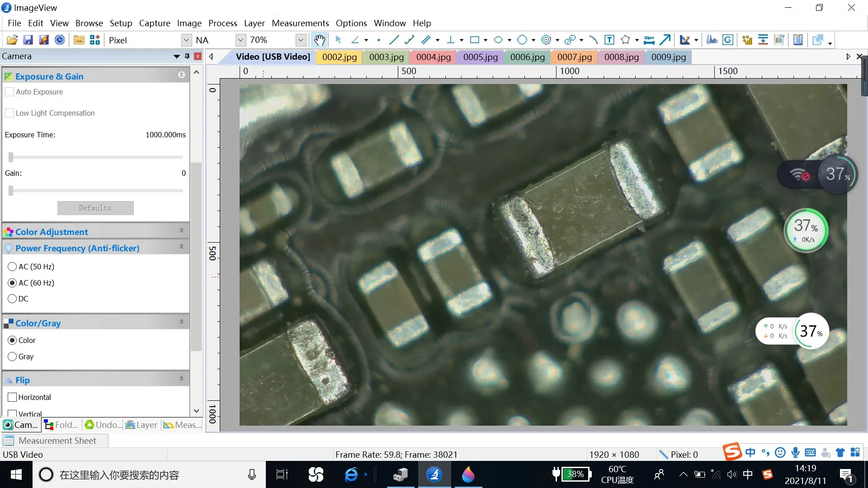The image size is (868, 488).
Task: Select the Arrow drawing tool
Action: click(x=665, y=40)
